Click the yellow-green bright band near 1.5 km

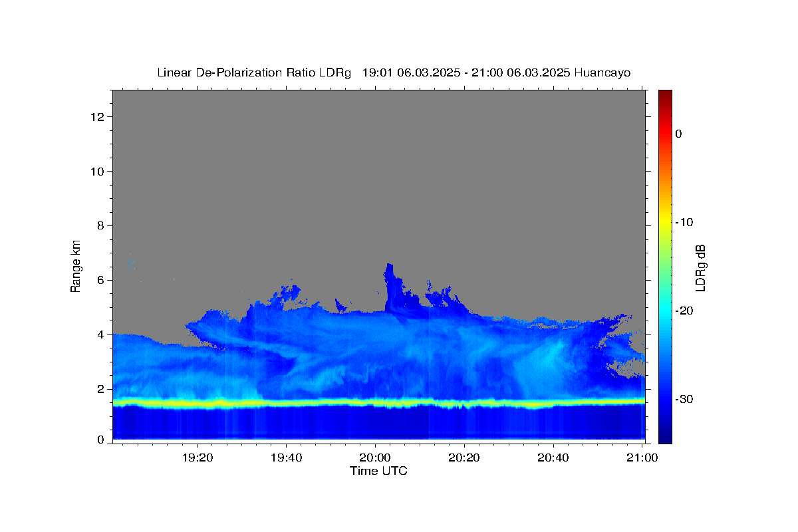pos(379,403)
